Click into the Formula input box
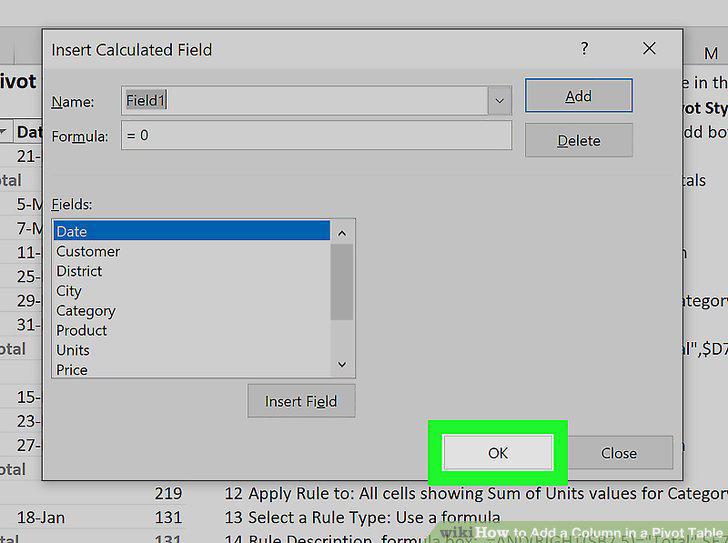The width and height of the screenshot is (728, 543). click(316, 136)
